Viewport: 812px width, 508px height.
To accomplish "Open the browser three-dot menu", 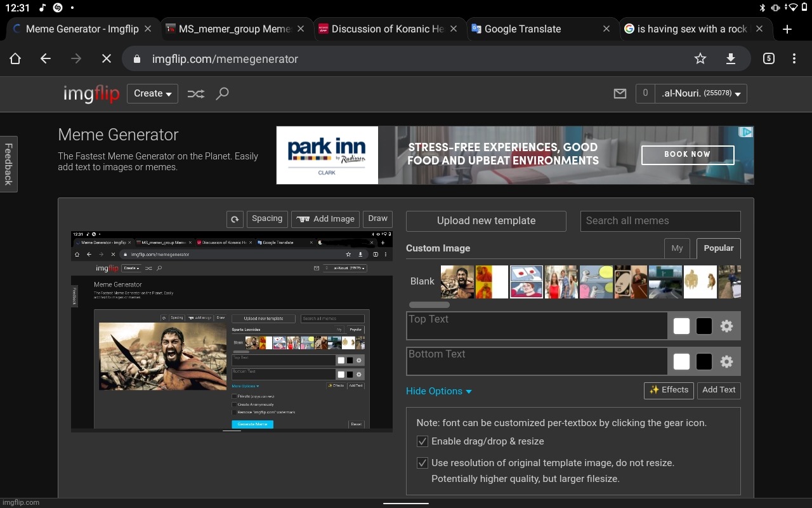I will (x=794, y=59).
